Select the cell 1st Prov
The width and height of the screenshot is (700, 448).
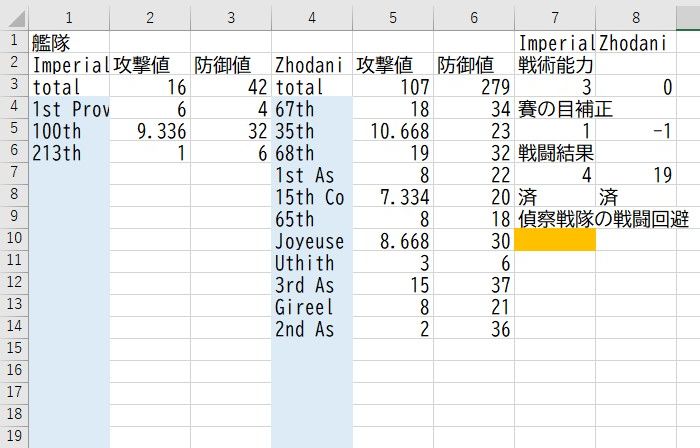tap(69, 108)
